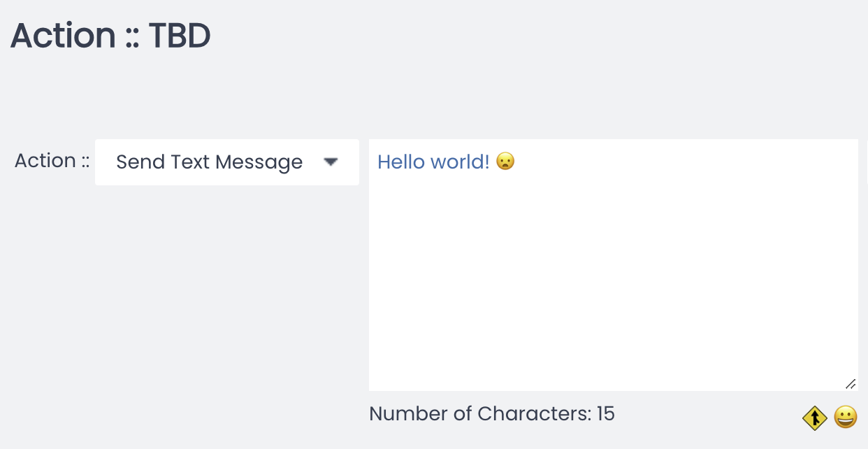The height and width of the screenshot is (449, 868).
Task: Open the Send Text Message action selector
Action: 227,162
